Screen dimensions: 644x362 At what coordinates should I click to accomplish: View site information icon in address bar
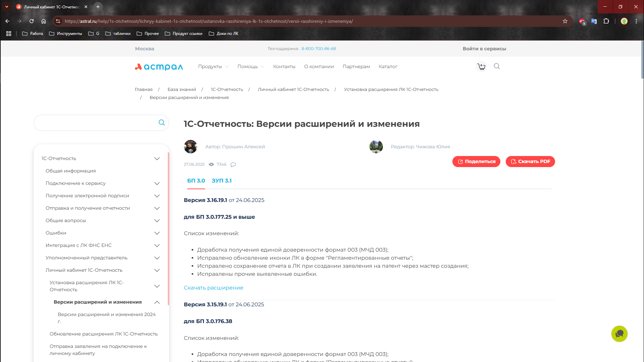point(58,21)
